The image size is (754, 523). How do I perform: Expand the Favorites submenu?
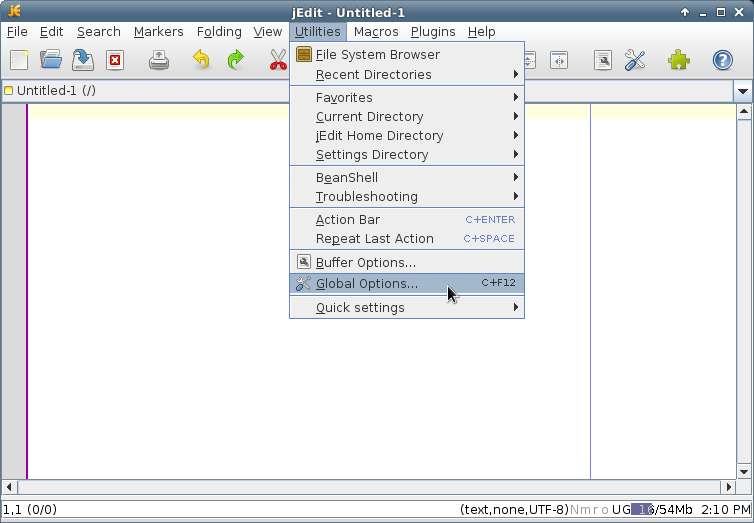pos(406,98)
